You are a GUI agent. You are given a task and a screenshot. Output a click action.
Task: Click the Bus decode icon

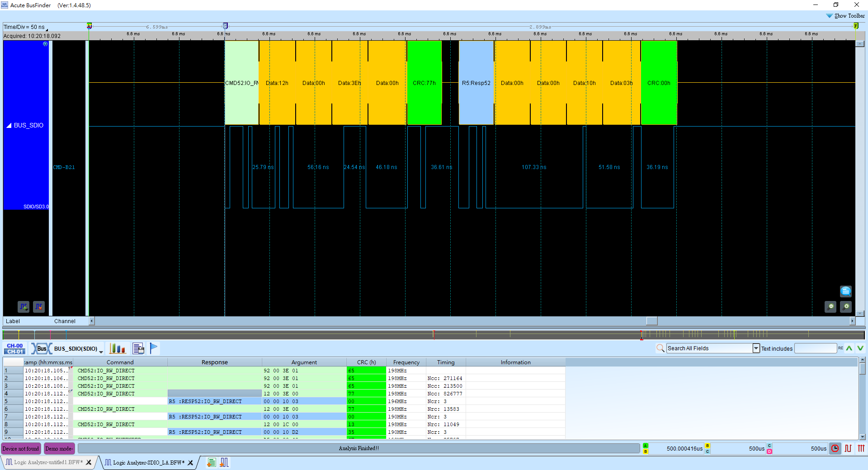(41, 348)
